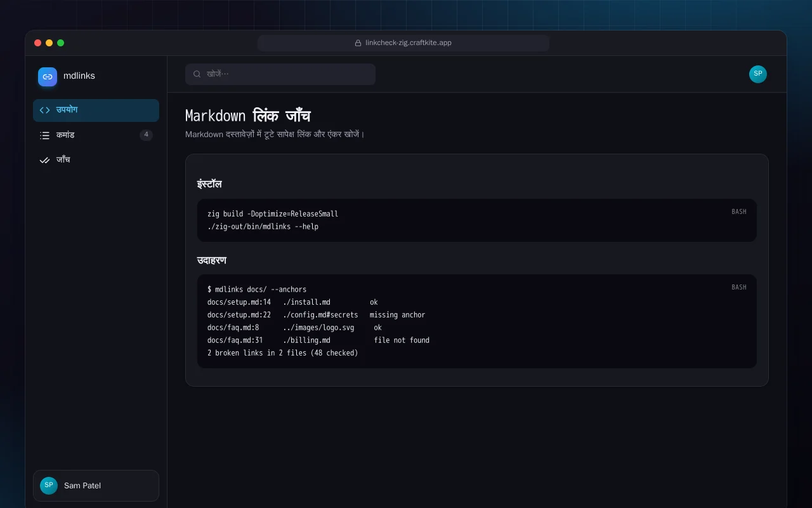Screen dimensions: 812x508
Task: Click the उदाहरण section heading
Action: tap(212, 260)
